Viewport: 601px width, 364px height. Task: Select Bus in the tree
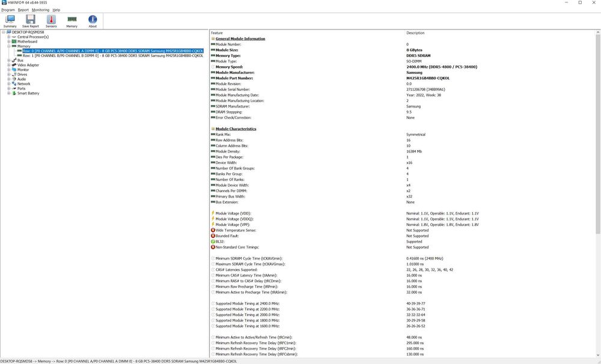[20, 61]
